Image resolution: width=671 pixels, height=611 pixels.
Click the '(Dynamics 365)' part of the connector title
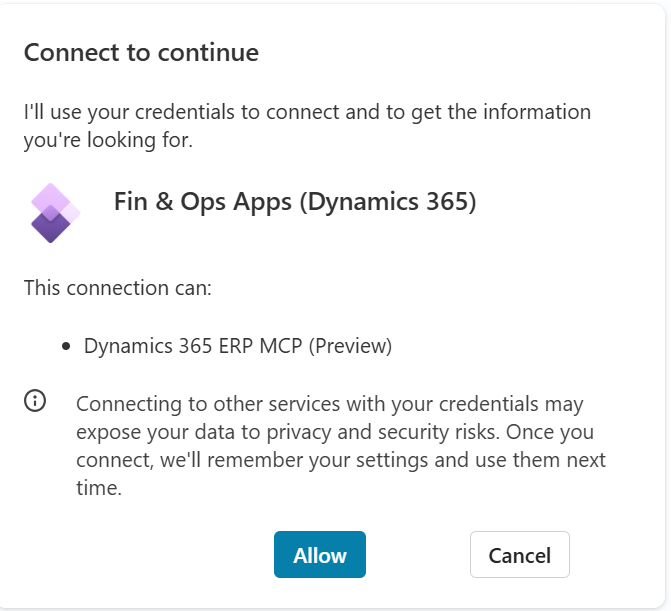pyautogui.click(x=387, y=202)
